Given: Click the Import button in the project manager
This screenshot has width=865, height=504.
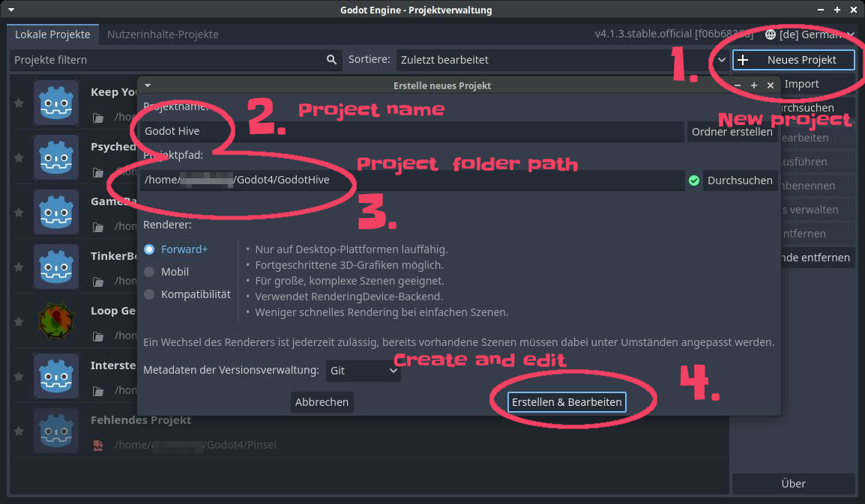Looking at the screenshot, I should click(x=801, y=84).
